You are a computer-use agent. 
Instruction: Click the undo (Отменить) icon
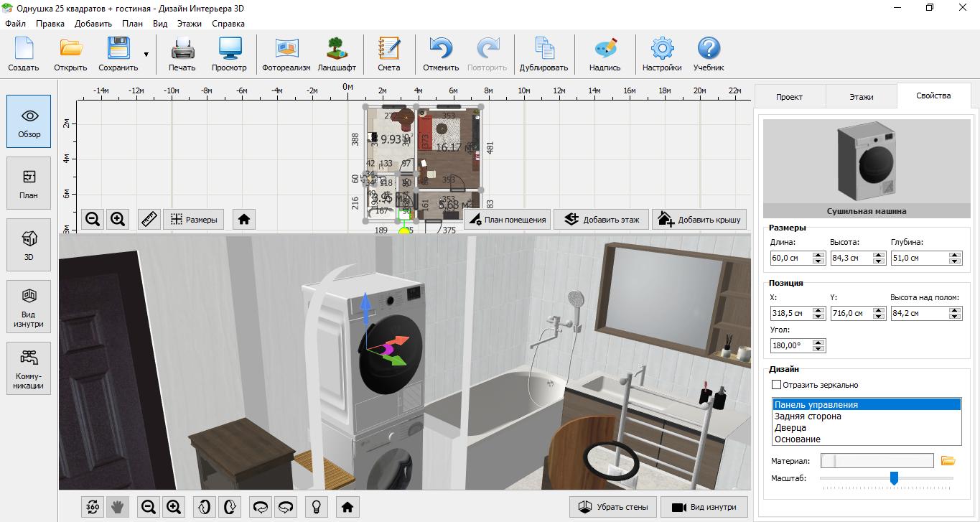[441, 54]
